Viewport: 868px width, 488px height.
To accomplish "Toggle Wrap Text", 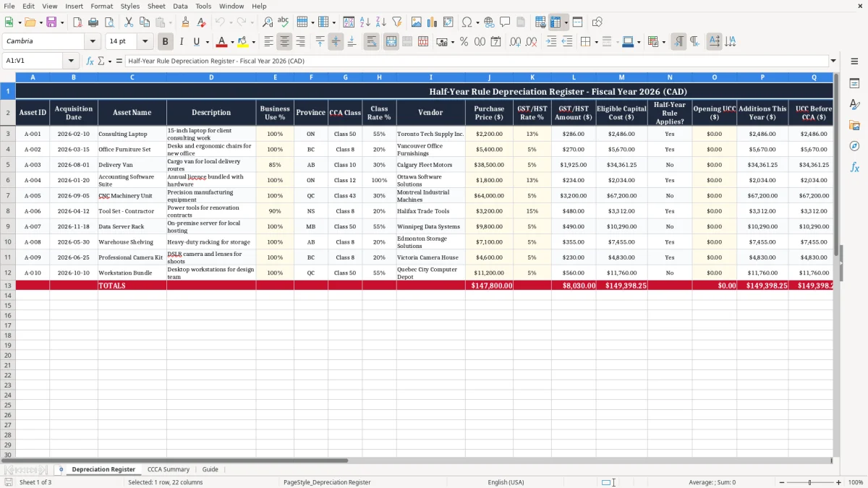I will tap(371, 42).
